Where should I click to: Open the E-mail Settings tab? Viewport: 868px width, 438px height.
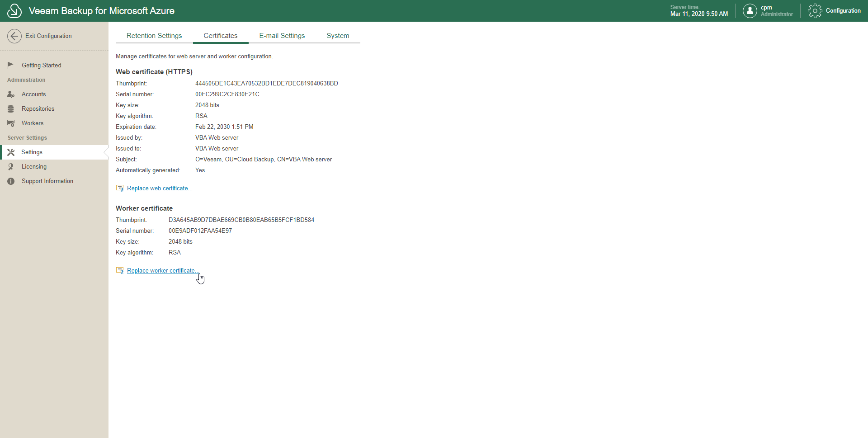282,36
